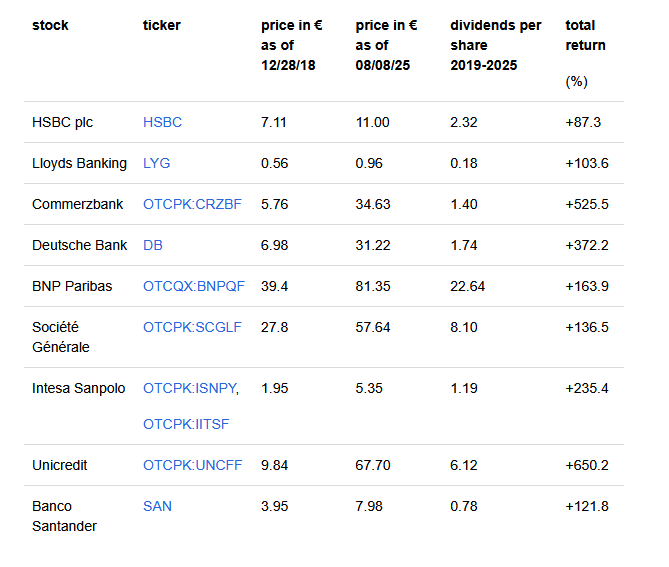
Task: Open the SAN ticker link
Action: [157, 506]
